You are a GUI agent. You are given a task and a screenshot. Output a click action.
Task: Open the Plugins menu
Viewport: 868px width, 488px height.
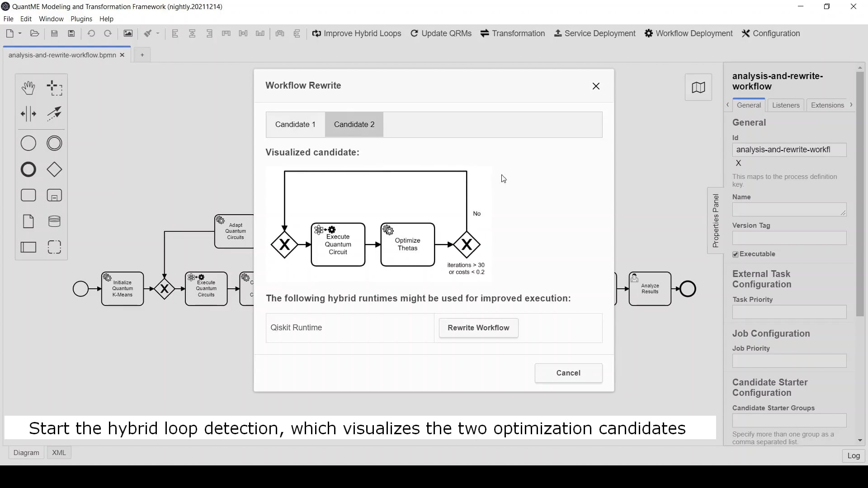[x=81, y=19]
